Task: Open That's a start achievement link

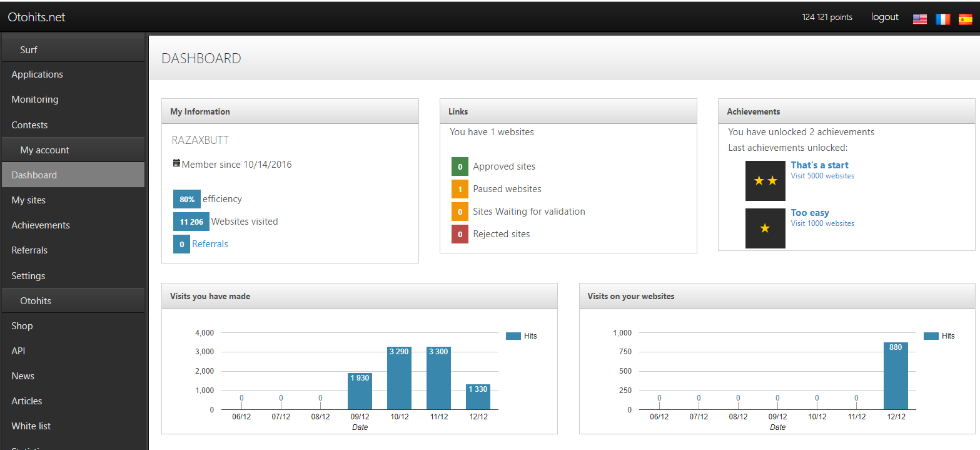Action: pyautogui.click(x=819, y=165)
